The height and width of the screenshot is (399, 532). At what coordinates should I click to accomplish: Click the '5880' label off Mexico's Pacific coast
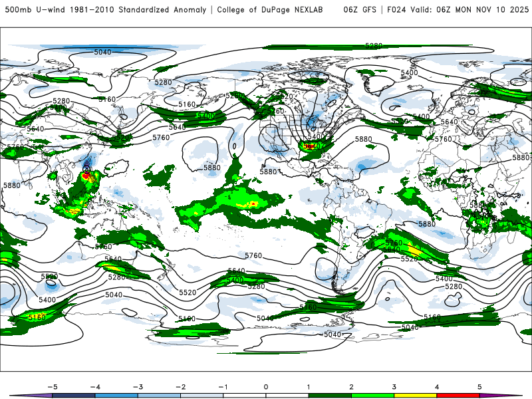tap(269, 172)
